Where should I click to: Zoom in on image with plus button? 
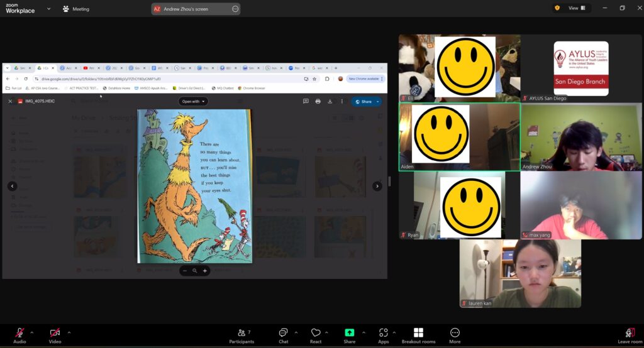click(204, 271)
